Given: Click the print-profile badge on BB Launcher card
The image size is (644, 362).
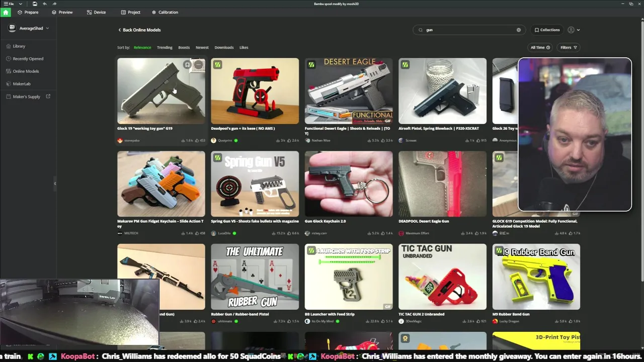Looking at the screenshot, I should click(x=311, y=250).
